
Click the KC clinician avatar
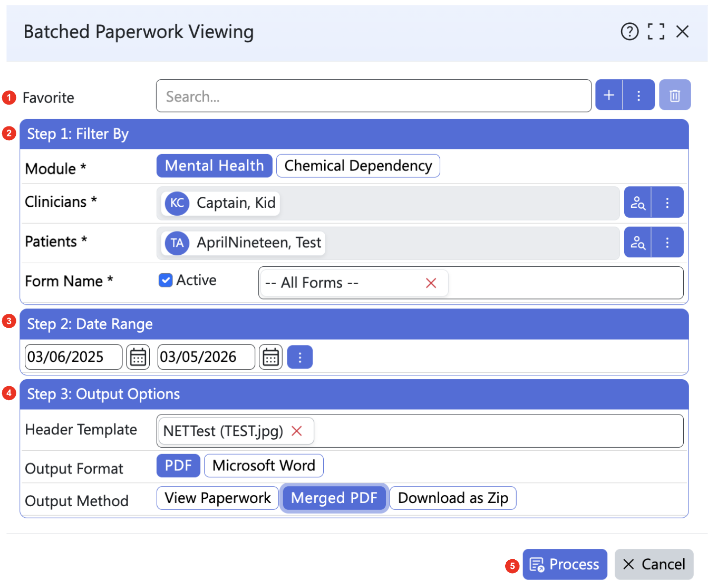coord(177,203)
